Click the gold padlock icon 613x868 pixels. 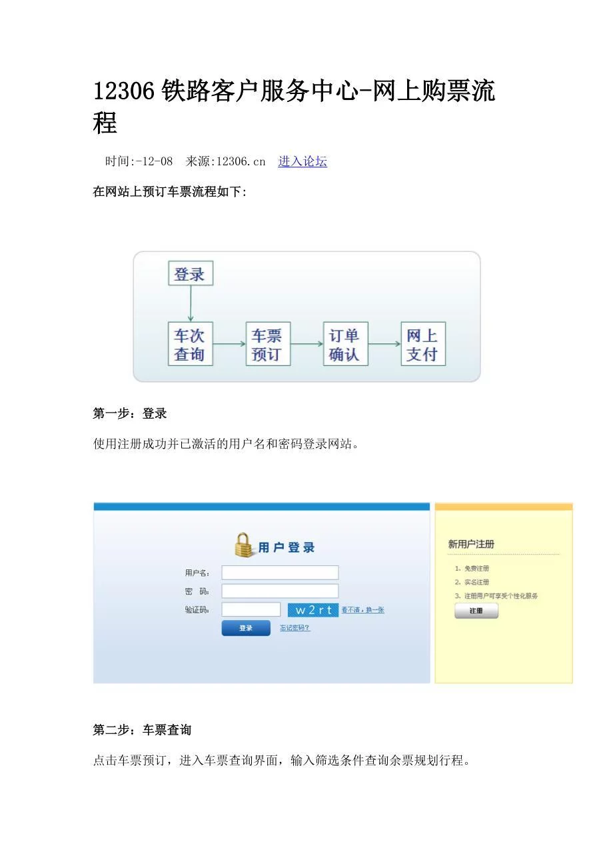coord(244,545)
